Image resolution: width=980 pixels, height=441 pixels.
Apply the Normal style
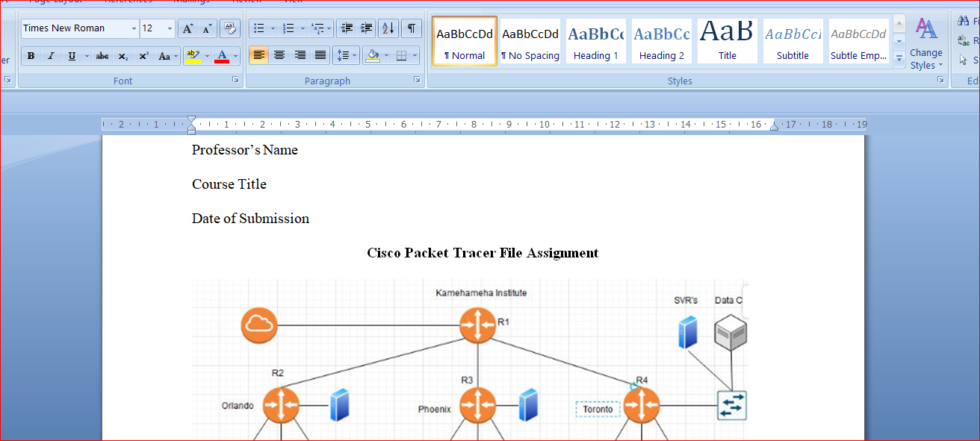coord(465,41)
